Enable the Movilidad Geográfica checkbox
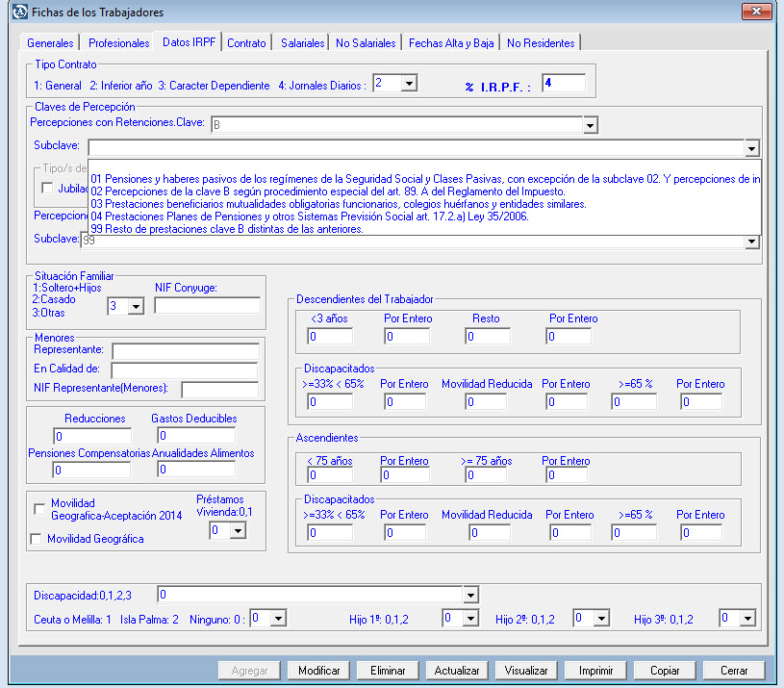The height and width of the screenshot is (688, 784). 39,539
